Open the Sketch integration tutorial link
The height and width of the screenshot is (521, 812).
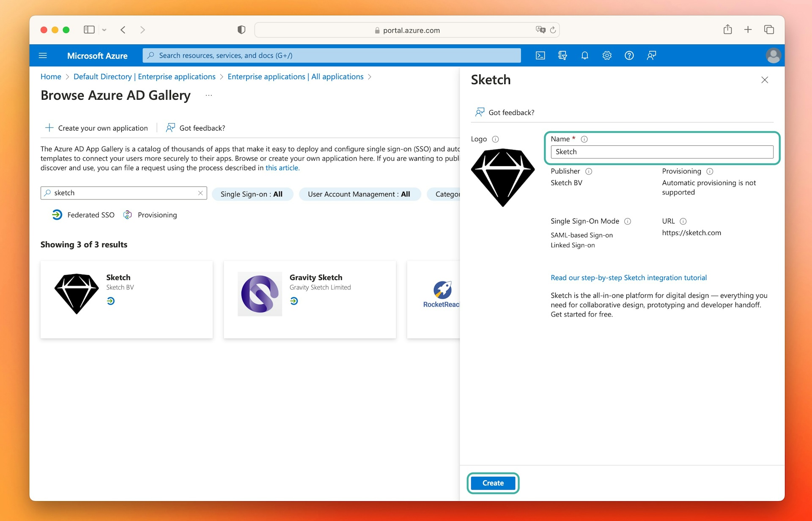coord(628,278)
